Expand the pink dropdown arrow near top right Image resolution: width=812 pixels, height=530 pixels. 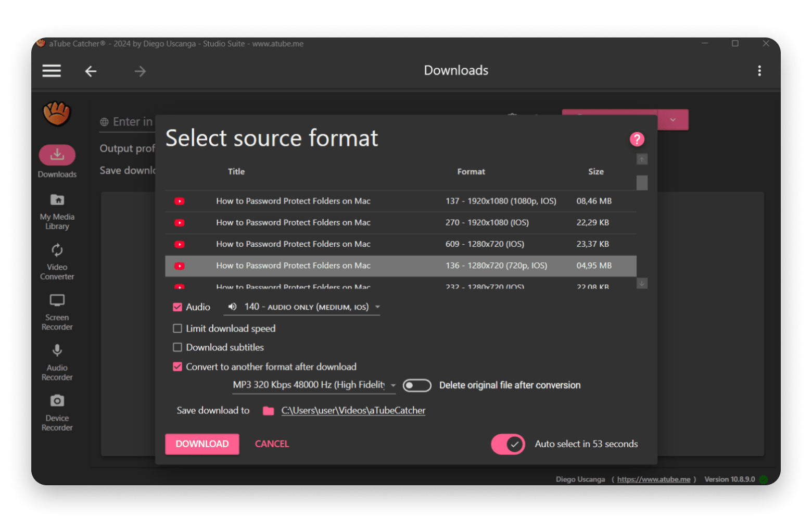tap(673, 120)
